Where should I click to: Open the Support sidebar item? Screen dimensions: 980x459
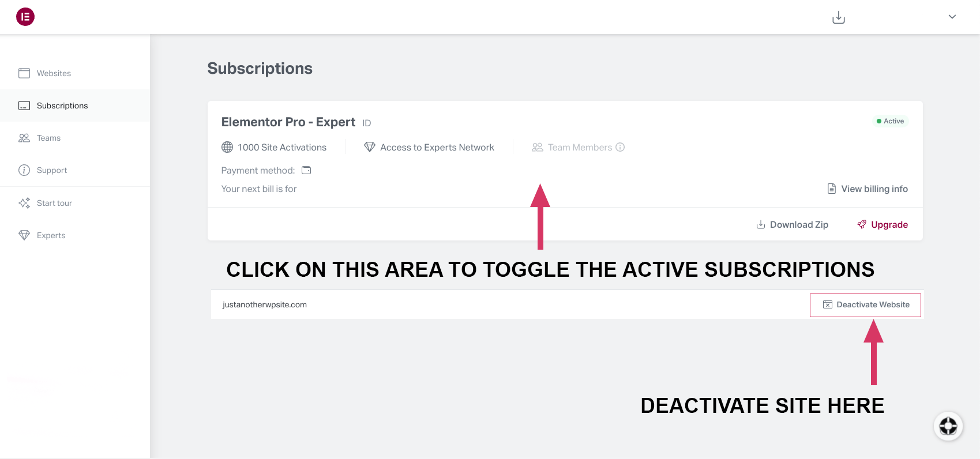coord(52,170)
